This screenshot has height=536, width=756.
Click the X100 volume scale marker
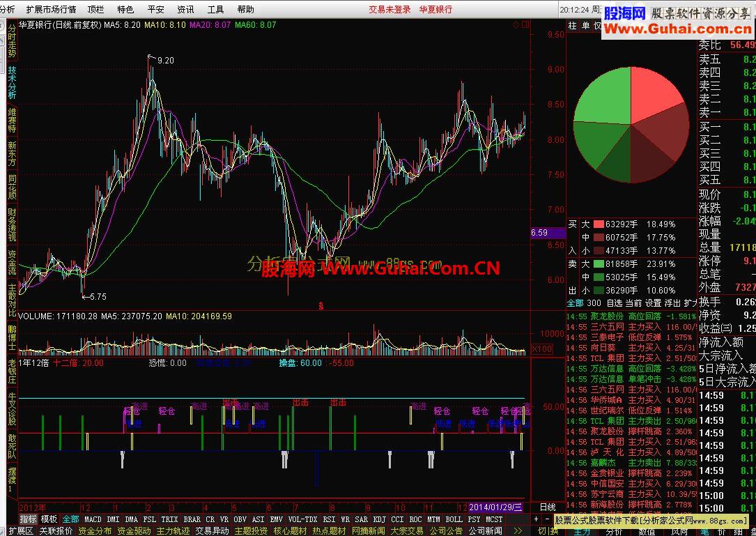pos(542,349)
